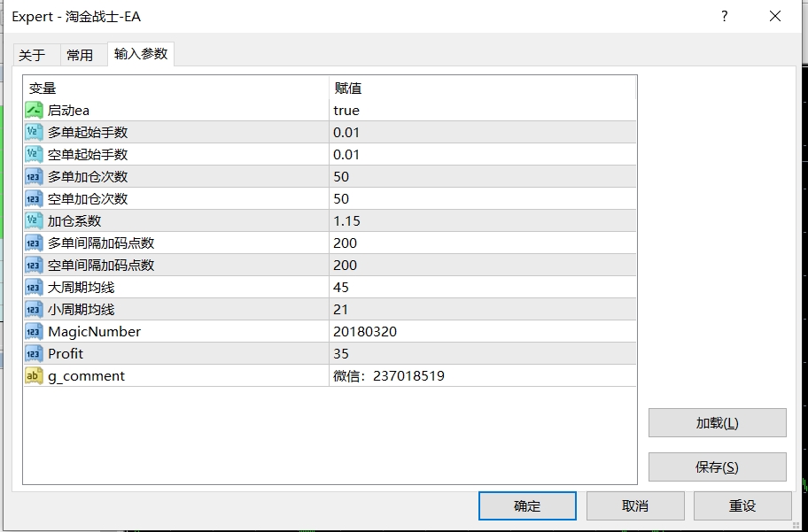Switch to the 关于 tab
The image size is (808, 532).
(32, 55)
